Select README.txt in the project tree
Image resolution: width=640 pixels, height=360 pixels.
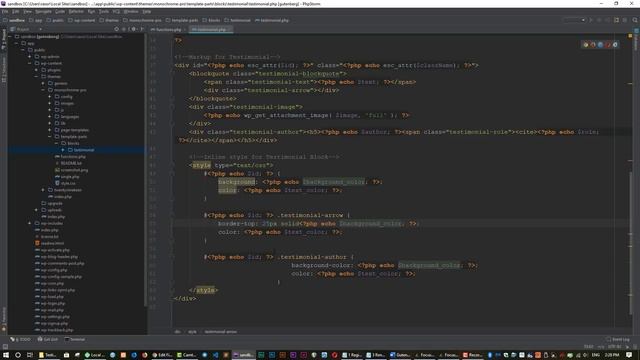[x=69, y=163]
